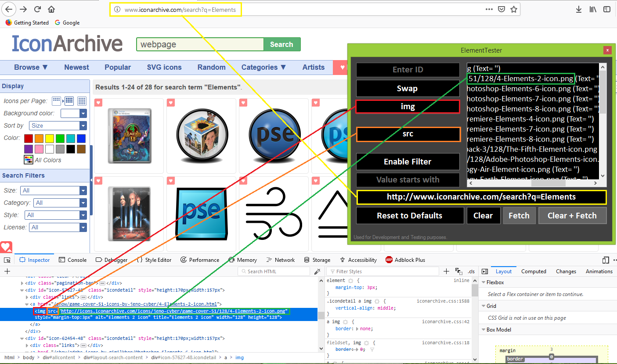The width and height of the screenshot is (617, 364).
Task: Expand the Categories menu
Action: tap(263, 67)
